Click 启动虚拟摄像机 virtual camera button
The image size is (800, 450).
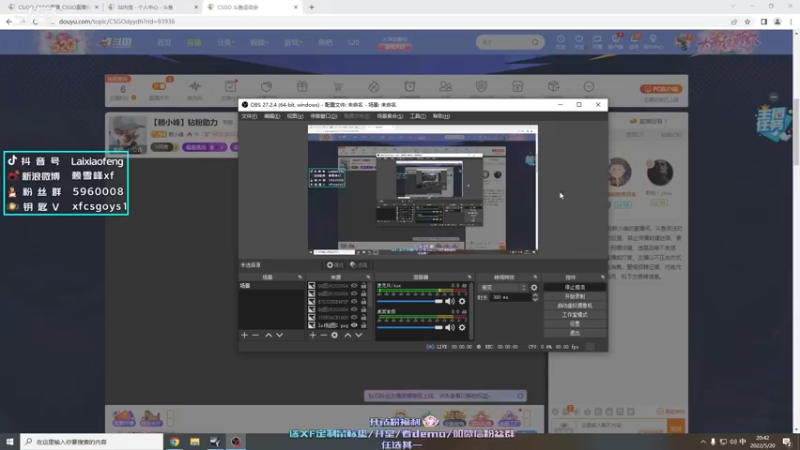(574, 306)
